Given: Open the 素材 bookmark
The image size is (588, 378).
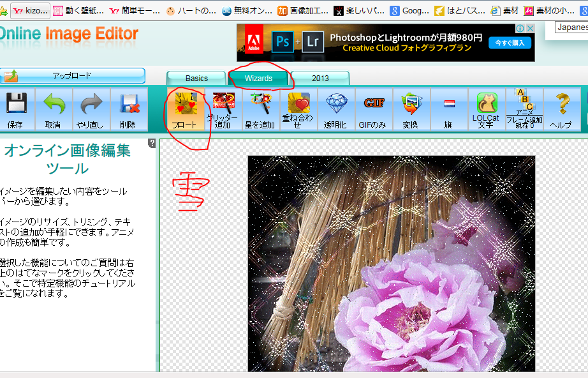Looking at the screenshot, I should tap(504, 11).
